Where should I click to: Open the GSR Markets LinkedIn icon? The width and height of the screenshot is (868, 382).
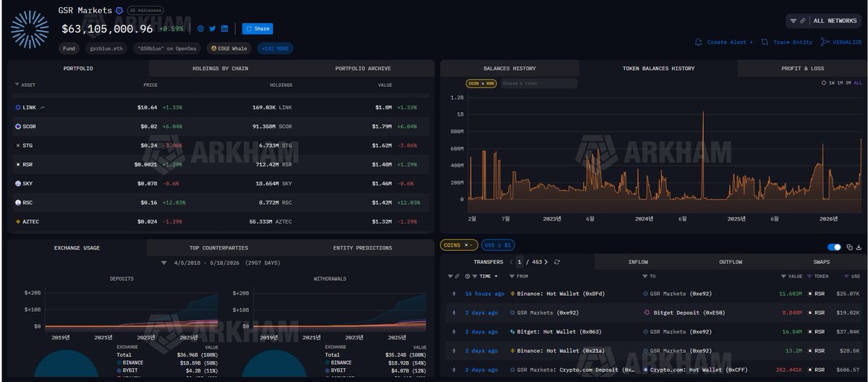point(225,29)
